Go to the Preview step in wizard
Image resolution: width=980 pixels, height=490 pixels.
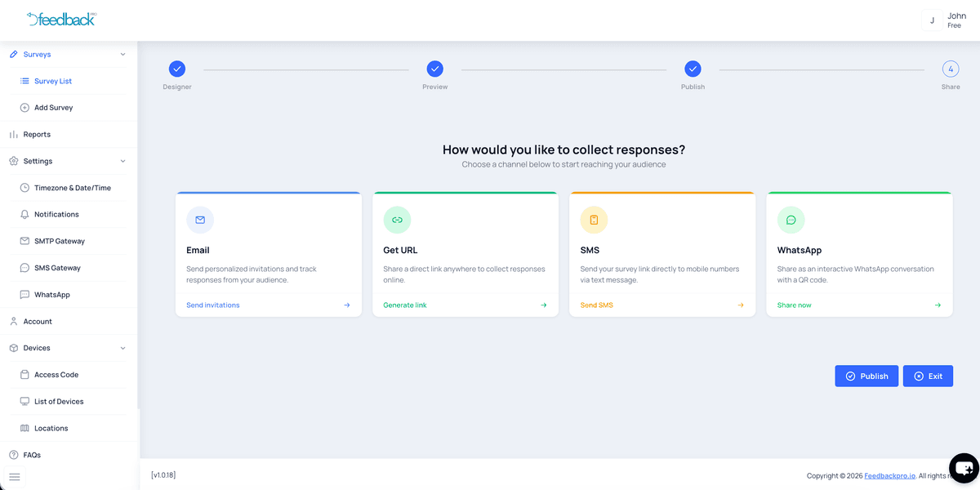click(x=435, y=69)
